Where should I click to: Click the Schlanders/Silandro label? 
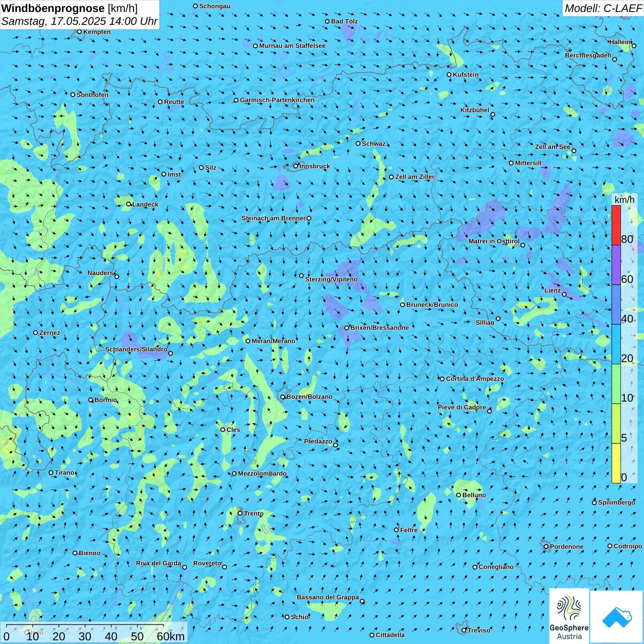136,349
